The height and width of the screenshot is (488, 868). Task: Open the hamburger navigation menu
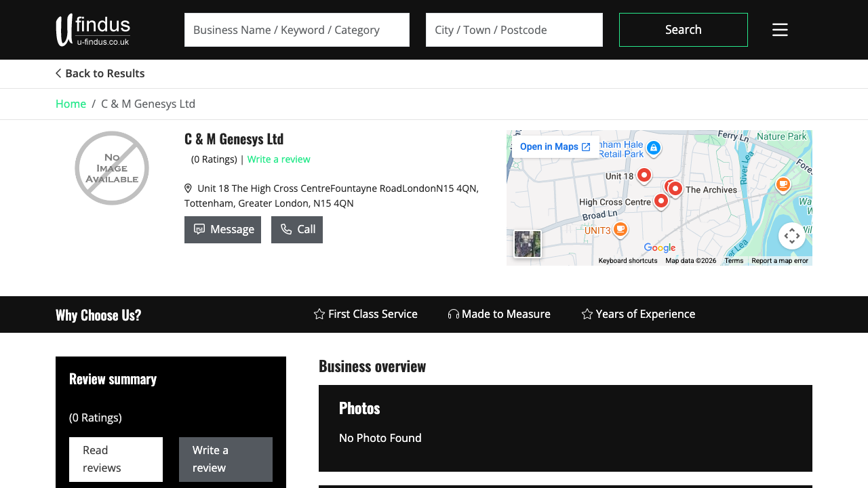pos(780,30)
